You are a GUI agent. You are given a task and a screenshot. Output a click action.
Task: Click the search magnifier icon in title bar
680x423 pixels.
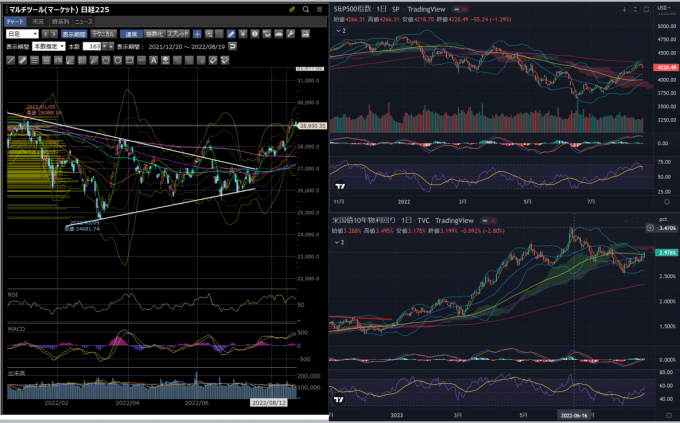304,7
